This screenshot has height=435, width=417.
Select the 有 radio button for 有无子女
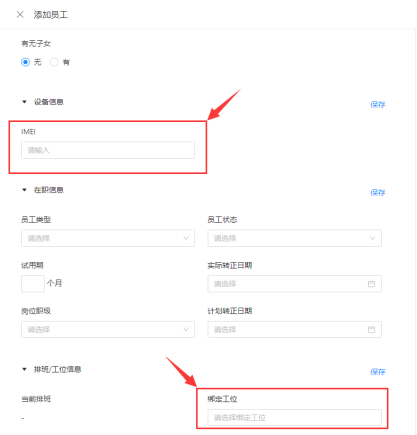click(x=54, y=62)
